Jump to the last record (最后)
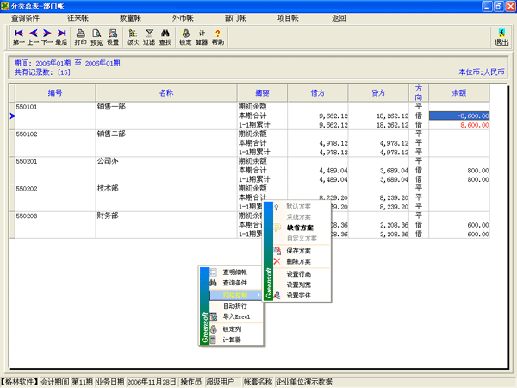517x388 pixels. coord(61,37)
